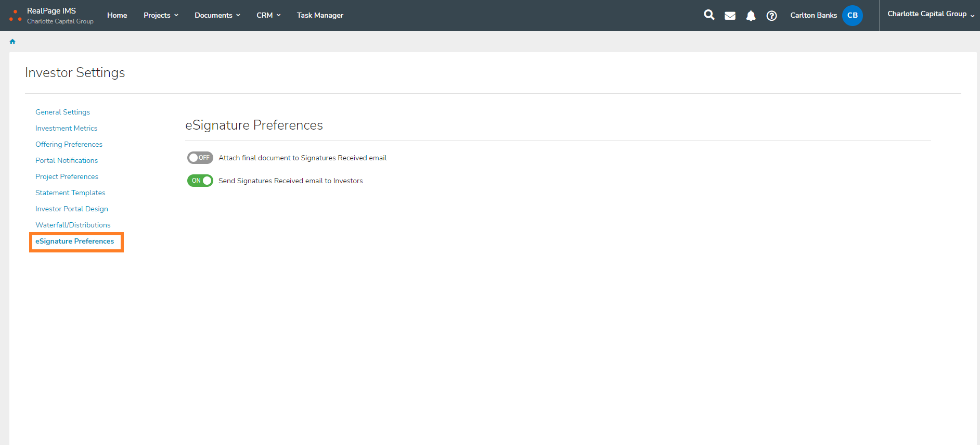Go to the Home menu item

[x=117, y=15]
